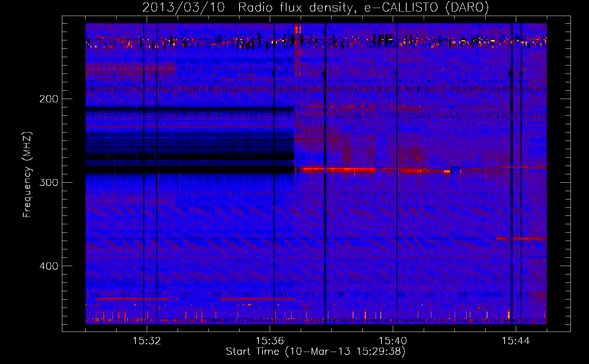Click the 15:32 time tick label
This screenshot has height=364, width=589.
click(147, 341)
